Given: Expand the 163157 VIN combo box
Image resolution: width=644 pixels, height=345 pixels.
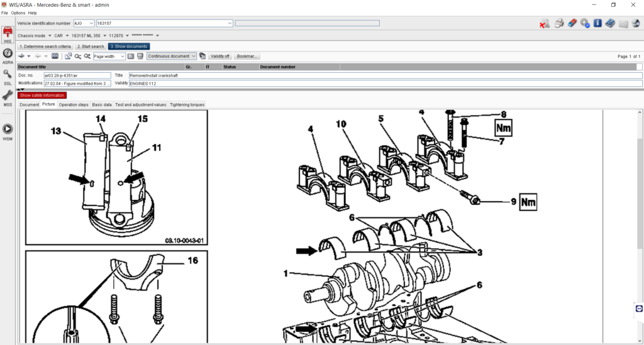Looking at the screenshot, I should 230,23.
